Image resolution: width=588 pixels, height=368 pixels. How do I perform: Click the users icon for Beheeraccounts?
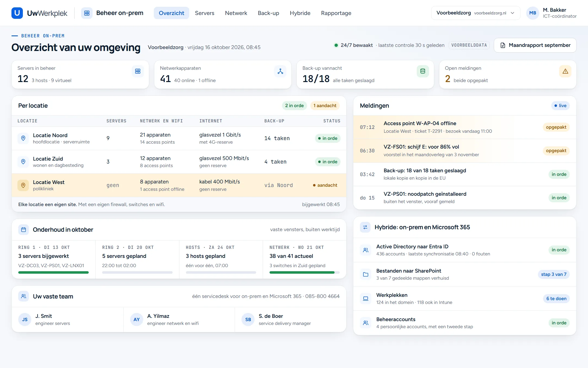(366, 323)
